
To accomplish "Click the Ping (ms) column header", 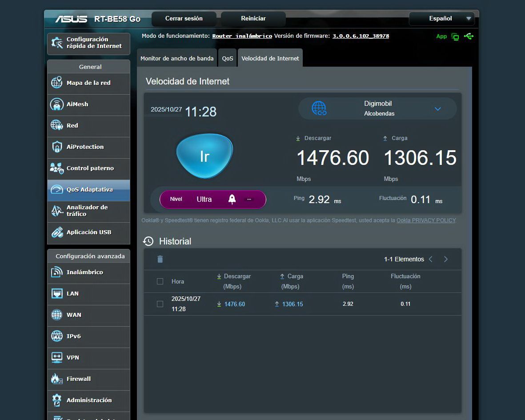I will click(348, 281).
